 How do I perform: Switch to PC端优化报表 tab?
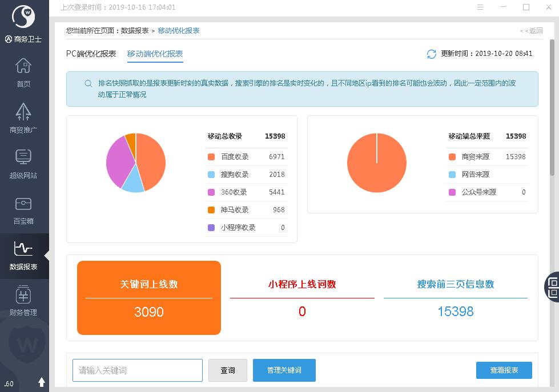click(91, 54)
